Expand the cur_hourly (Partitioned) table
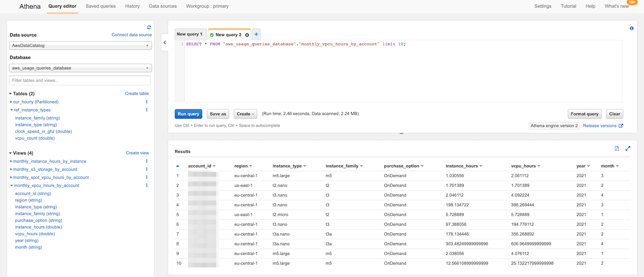The height and width of the screenshot is (277, 644). coord(11,102)
